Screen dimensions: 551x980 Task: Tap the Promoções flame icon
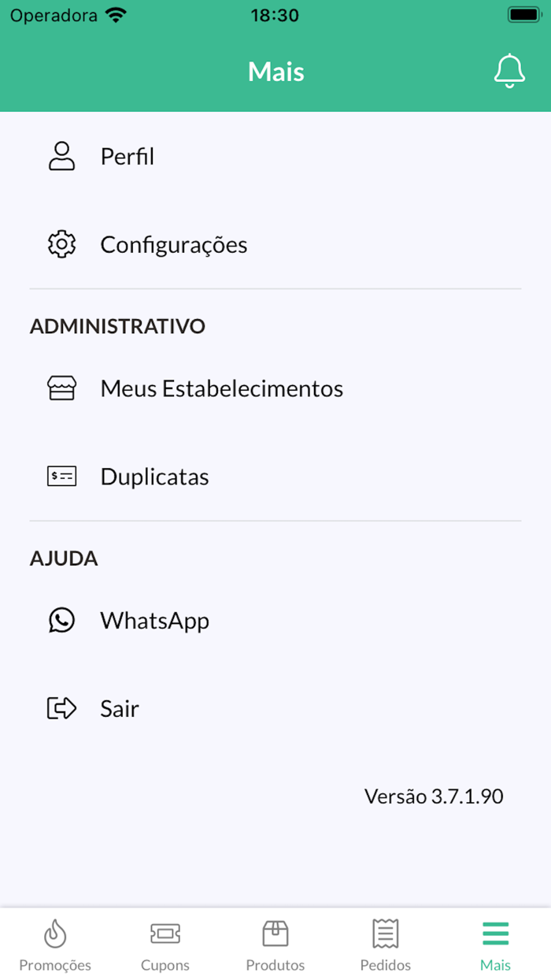click(55, 934)
